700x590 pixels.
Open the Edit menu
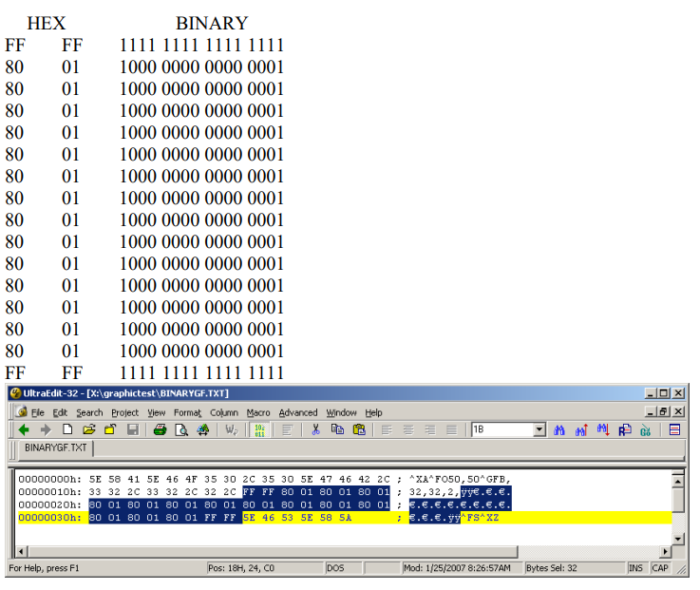pyautogui.click(x=60, y=412)
